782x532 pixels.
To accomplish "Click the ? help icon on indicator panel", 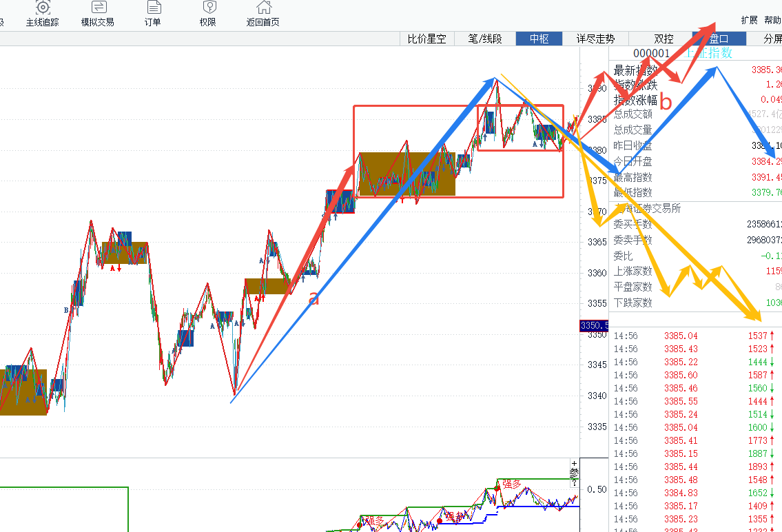I will click(x=574, y=482).
